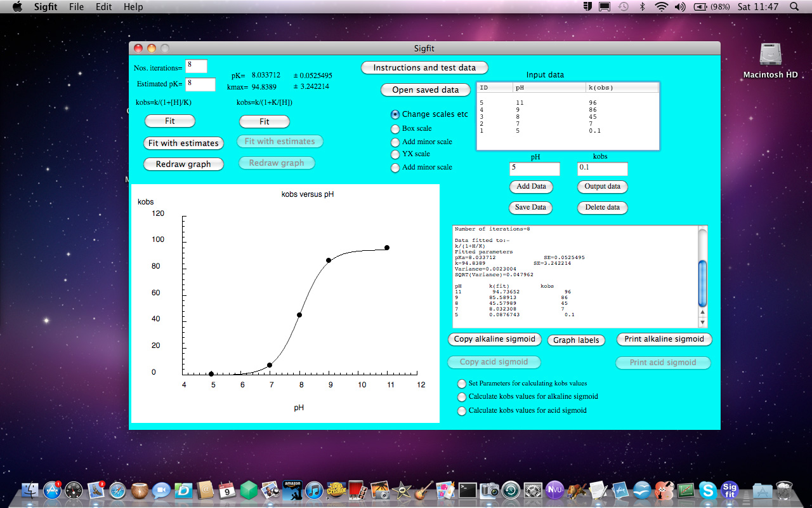Open the Trash in the dock

coord(784,490)
